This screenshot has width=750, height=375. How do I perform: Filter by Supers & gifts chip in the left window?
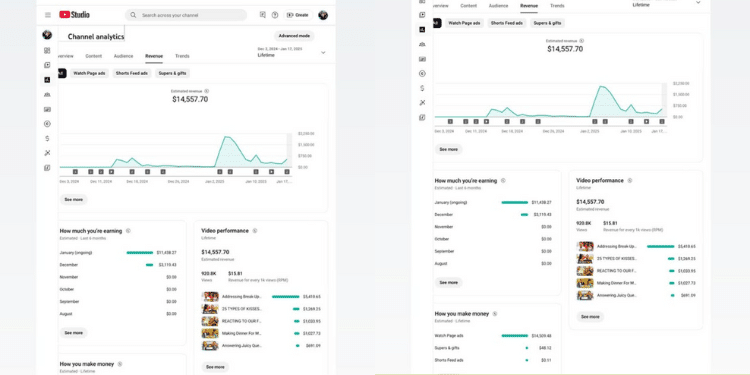click(x=172, y=73)
